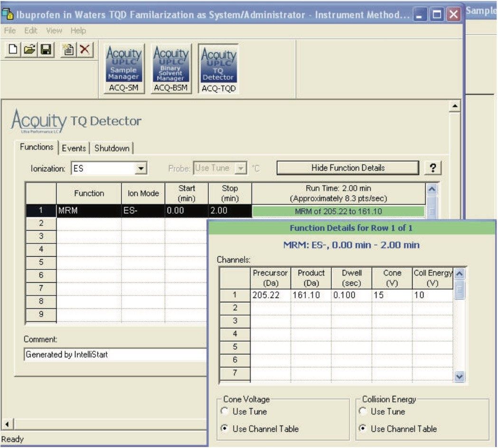Image resolution: width=498 pixels, height=448 pixels.
Task: Click the Precursor (Da) column header
Action: (x=271, y=278)
